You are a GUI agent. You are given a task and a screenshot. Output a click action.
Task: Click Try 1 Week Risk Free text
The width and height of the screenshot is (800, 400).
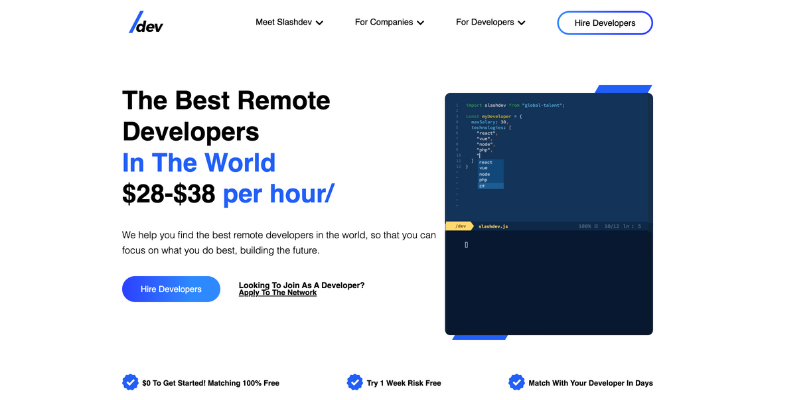404,383
